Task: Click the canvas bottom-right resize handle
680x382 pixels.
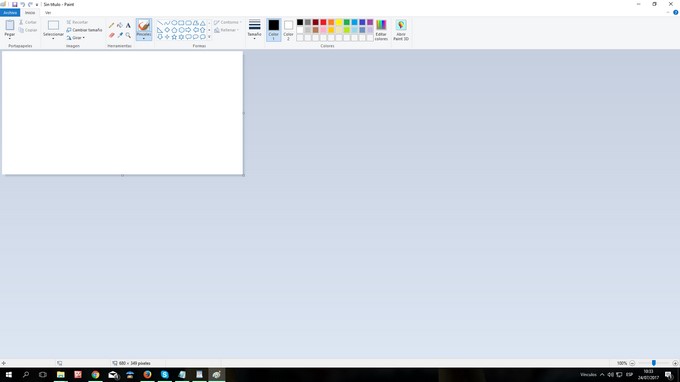Action: pos(244,176)
